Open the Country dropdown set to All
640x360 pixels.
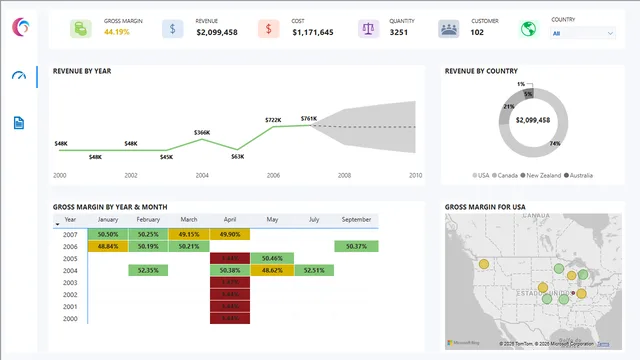coord(582,33)
